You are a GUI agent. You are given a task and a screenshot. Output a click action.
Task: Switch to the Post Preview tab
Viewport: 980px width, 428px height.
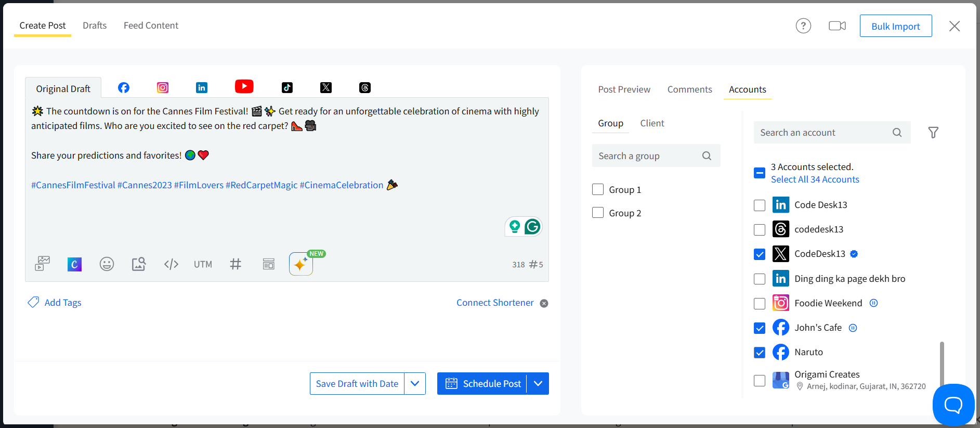pyautogui.click(x=624, y=89)
